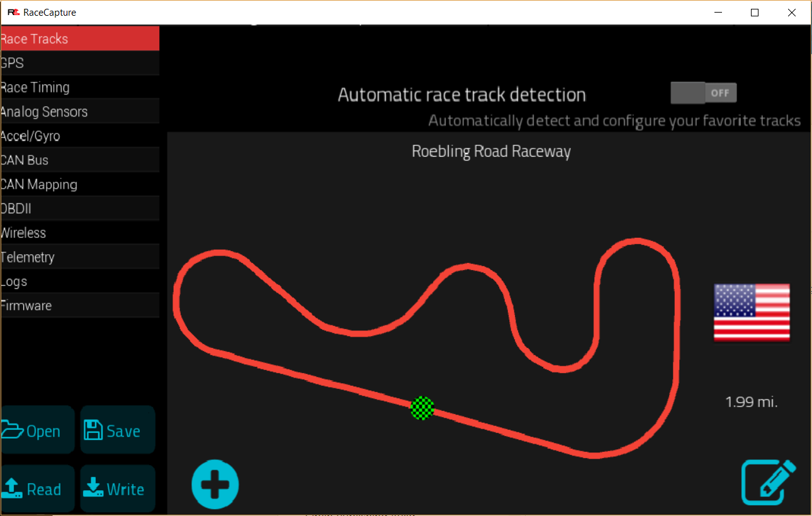Open the CAN Bus settings
This screenshot has width=812, height=516.
79,160
